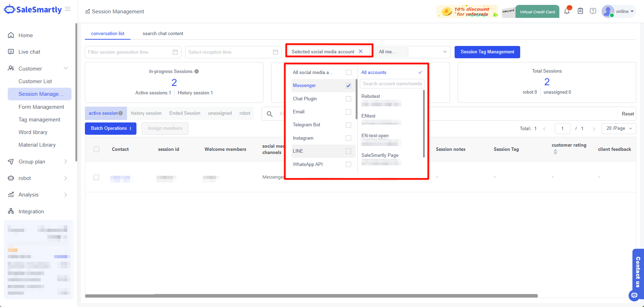Viewport: 644px width, 307px height.
Task: Click calendar icon in session generation time
Action: 175,52
